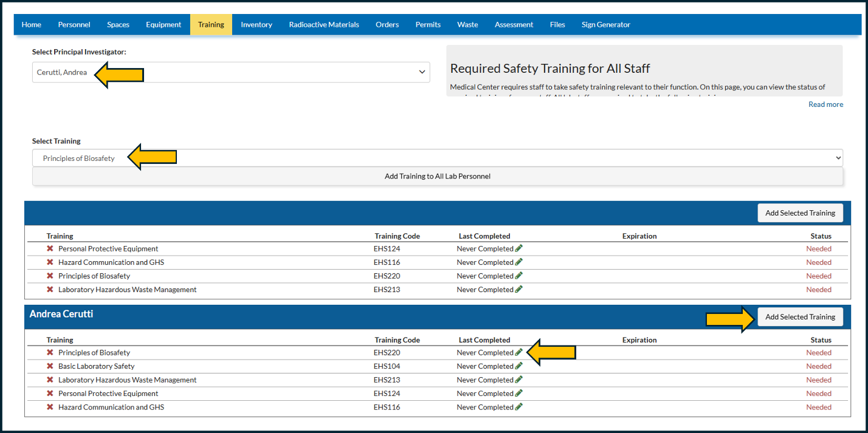
Task: Edit Hazard Communication and GHS date under Andrea Cerutti
Action: (x=518, y=407)
